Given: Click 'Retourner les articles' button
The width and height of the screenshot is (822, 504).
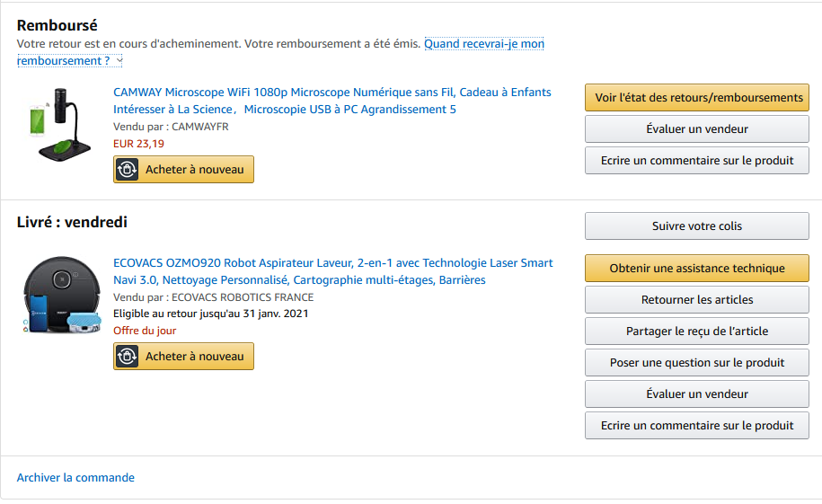Looking at the screenshot, I should tap(697, 299).
